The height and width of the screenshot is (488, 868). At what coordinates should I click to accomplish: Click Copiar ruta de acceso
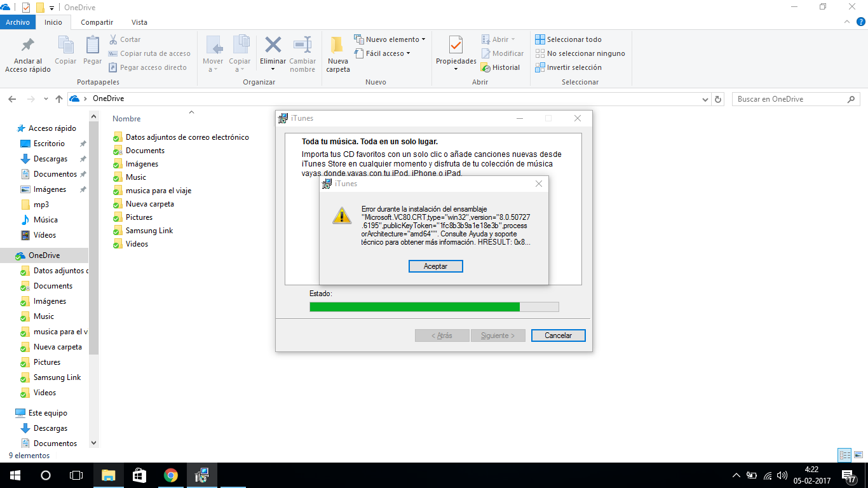[149, 53]
